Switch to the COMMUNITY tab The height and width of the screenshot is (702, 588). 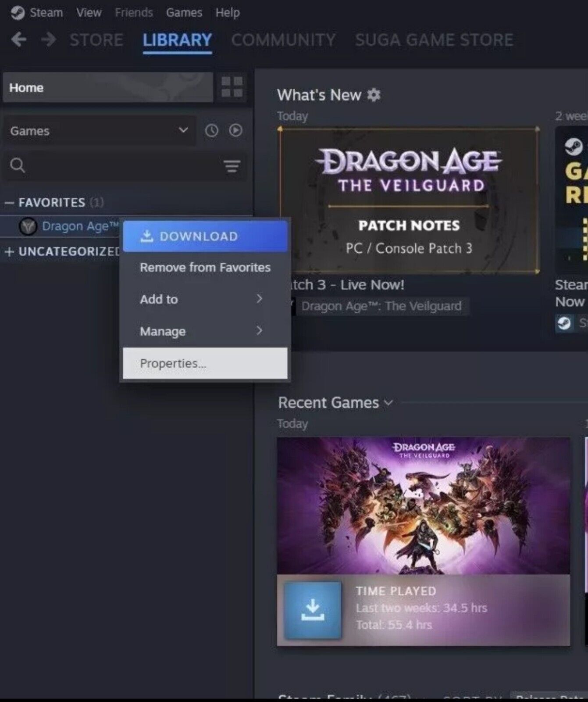click(283, 40)
